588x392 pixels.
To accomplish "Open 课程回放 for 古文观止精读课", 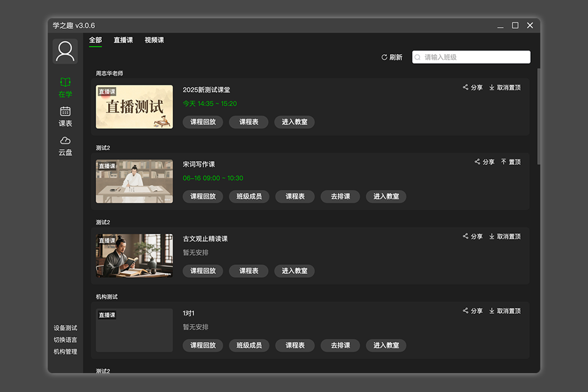I will coord(203,271).
